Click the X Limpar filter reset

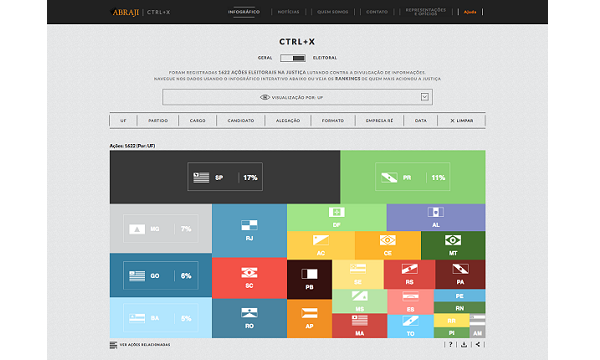(461, 121)
